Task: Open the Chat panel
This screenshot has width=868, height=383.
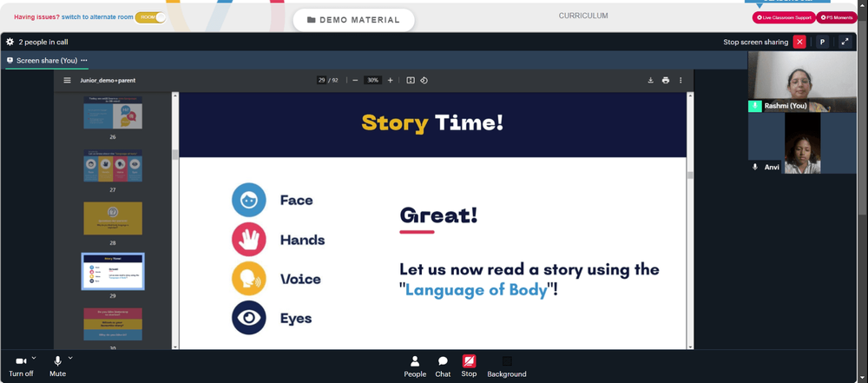Action: [443, 366]
